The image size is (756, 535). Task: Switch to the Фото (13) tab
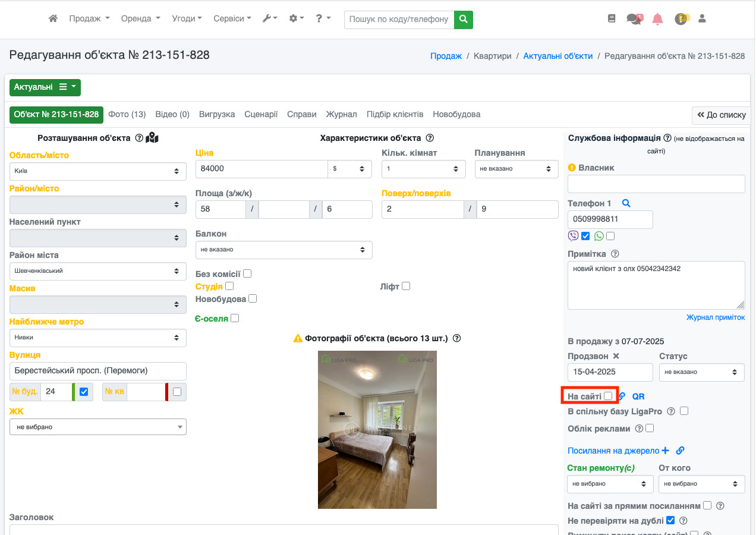(127, 114)
